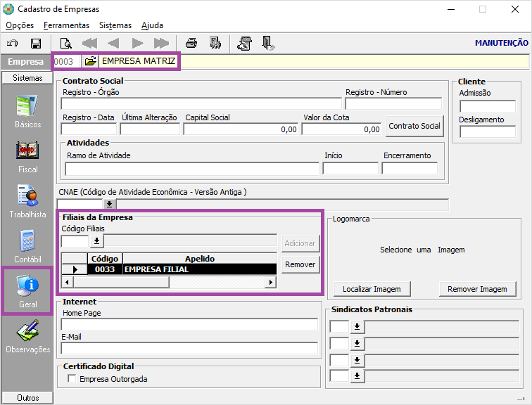Toggle the Empresa Outorgada checkbox

[x=72, y=378]
